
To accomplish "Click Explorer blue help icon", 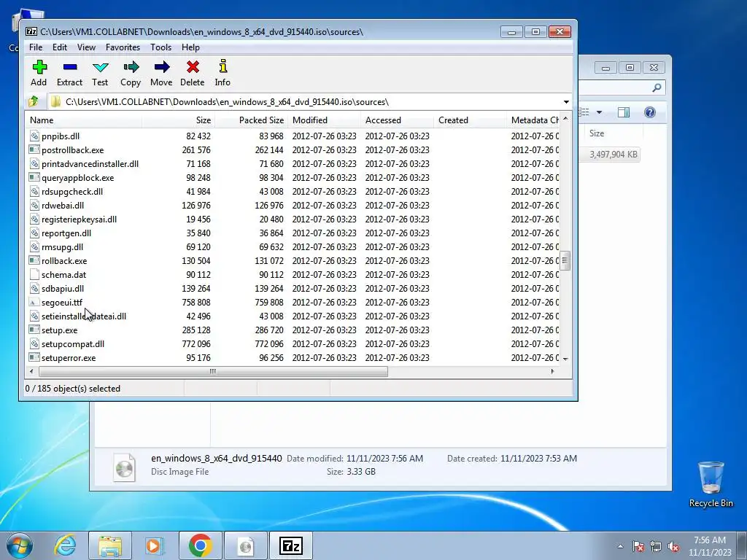I will (x=650, y=112).
